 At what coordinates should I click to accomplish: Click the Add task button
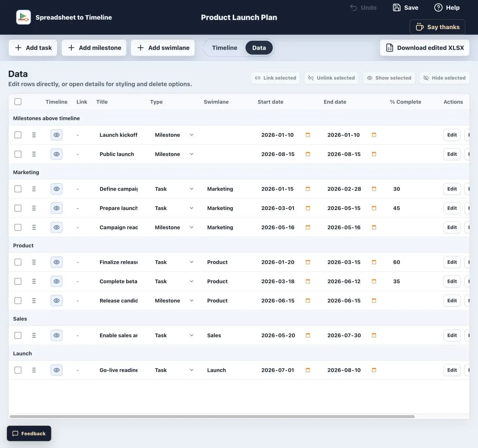(33, 48)
